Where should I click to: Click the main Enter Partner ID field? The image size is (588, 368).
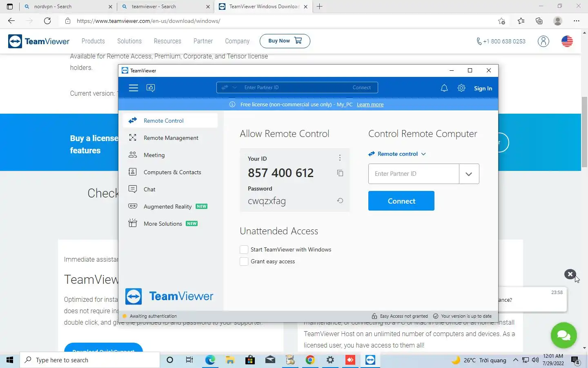(414, 174)
